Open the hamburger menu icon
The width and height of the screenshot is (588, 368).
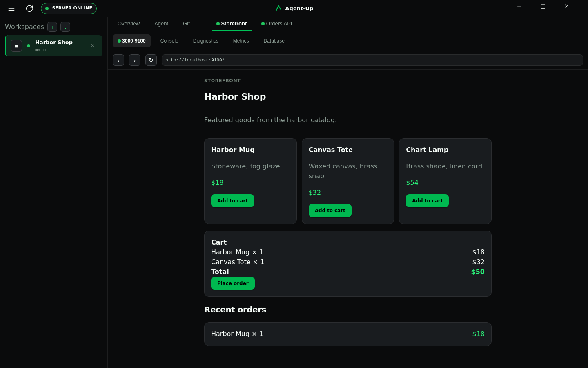(11, 9)
